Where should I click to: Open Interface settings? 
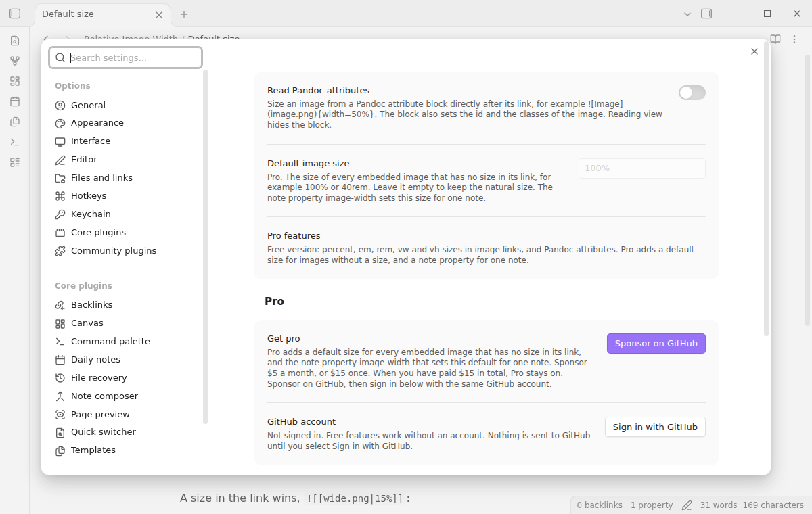(125, 141)
